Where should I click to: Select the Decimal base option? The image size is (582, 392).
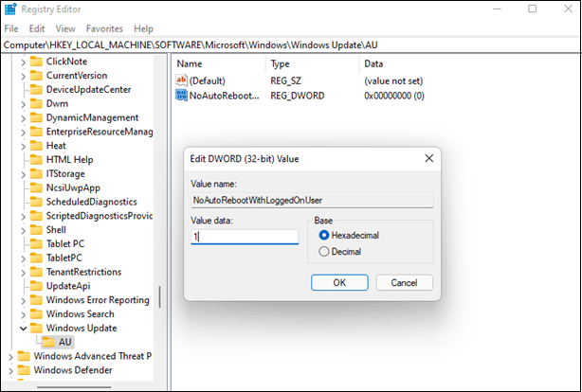(x=325, y=251)
